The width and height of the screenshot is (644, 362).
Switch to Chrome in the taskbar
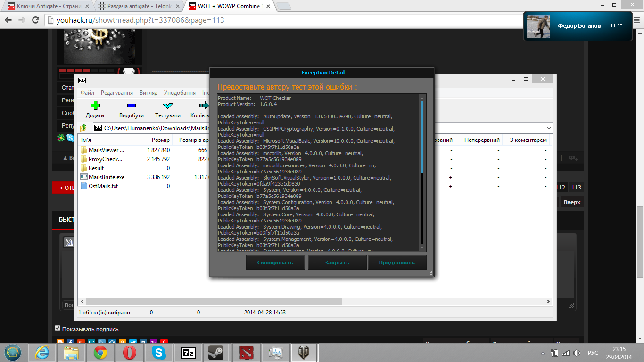pyautogui.click(x=100, y=353)
